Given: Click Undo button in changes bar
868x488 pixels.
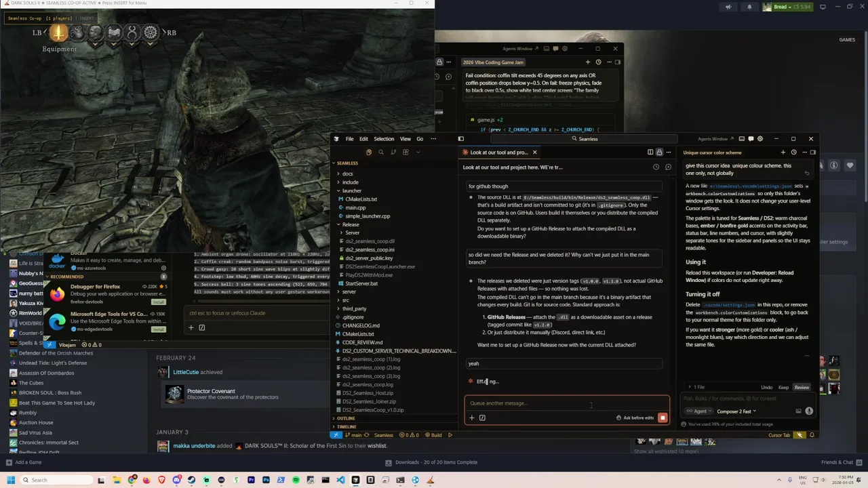Looking at the screenshot, I should [x=766, y=387].
